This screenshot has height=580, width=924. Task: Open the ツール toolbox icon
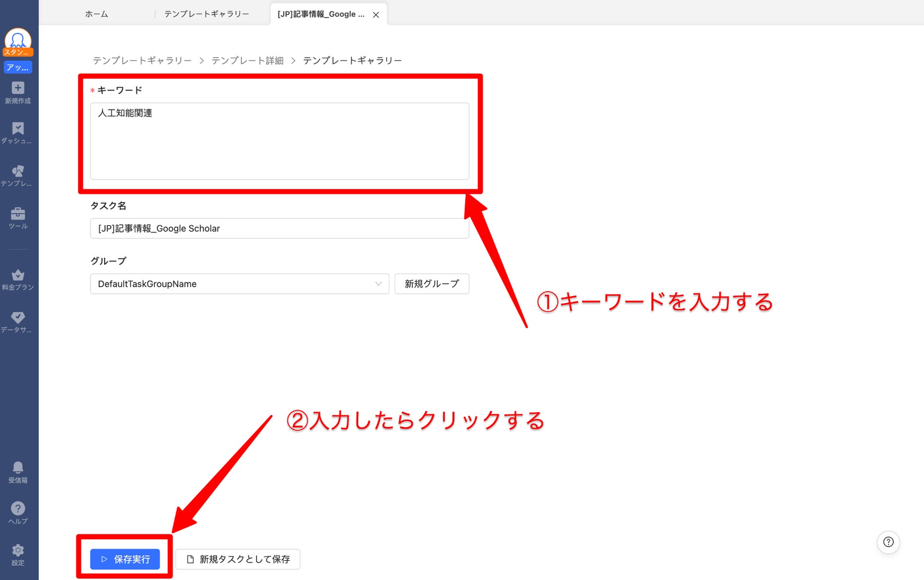pyautogui.click(x=18, y=214)
